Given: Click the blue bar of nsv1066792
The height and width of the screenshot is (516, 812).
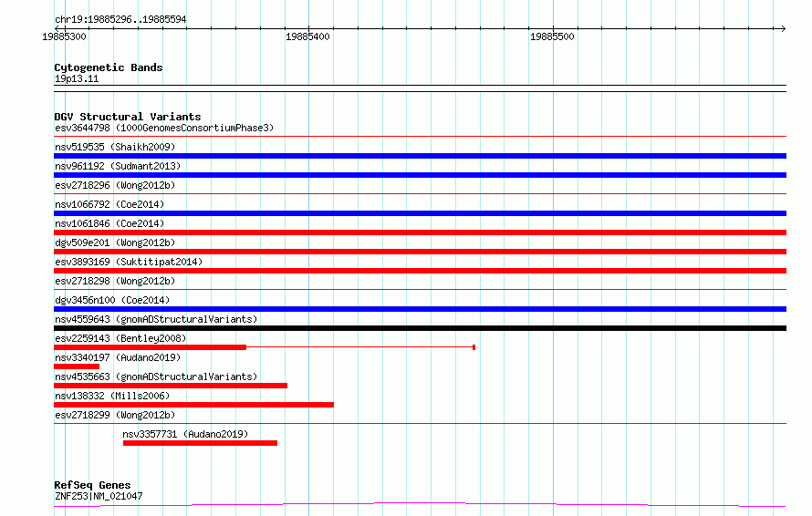Looking at the screenshot, I should tap(420, 213).
